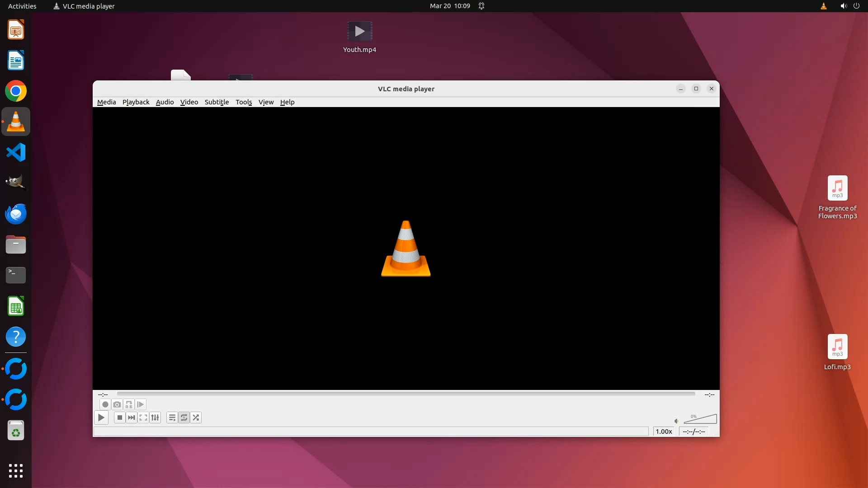Toggle the playlist view
Image resolution: width=868 pixels, height=488 pixels.
[x=172, y=418]
